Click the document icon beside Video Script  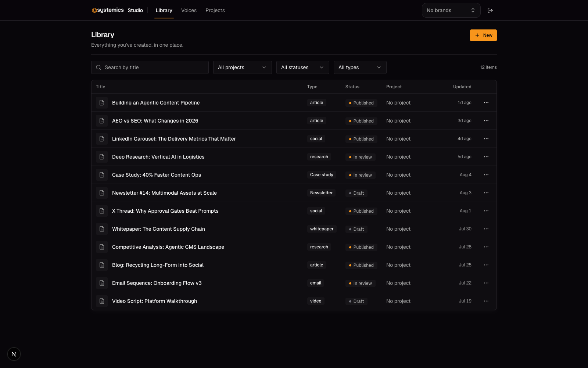102,301
